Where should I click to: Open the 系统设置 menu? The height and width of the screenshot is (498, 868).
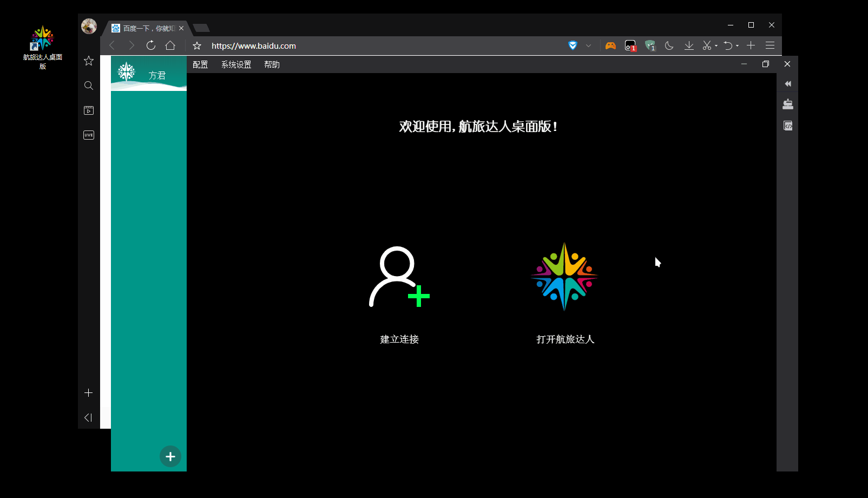point(236,64)
